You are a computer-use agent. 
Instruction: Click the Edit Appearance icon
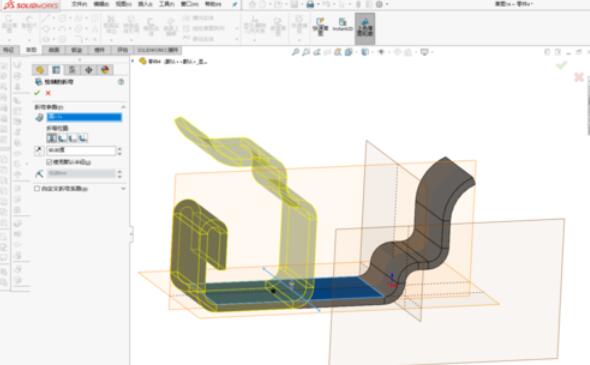pyautogui.click(x=397, y=52)
